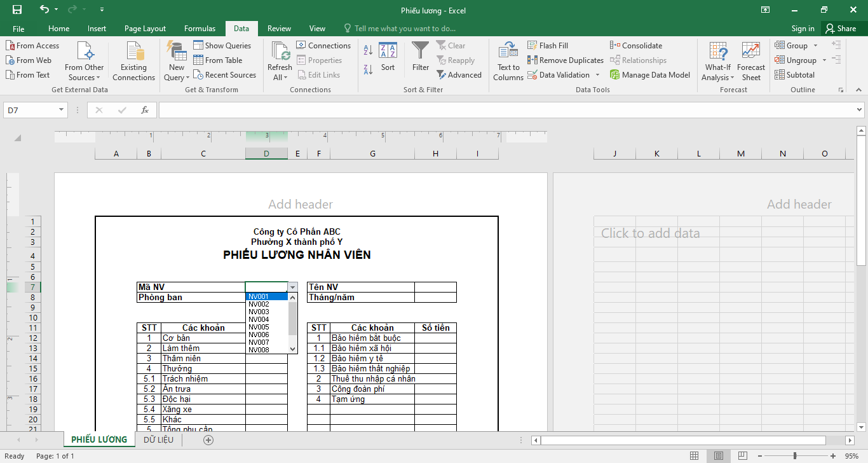The height and width of the screenshot is (463, 868).
Task: Click scroll-down arrow of the NV dropdown list
Action: 293,349
